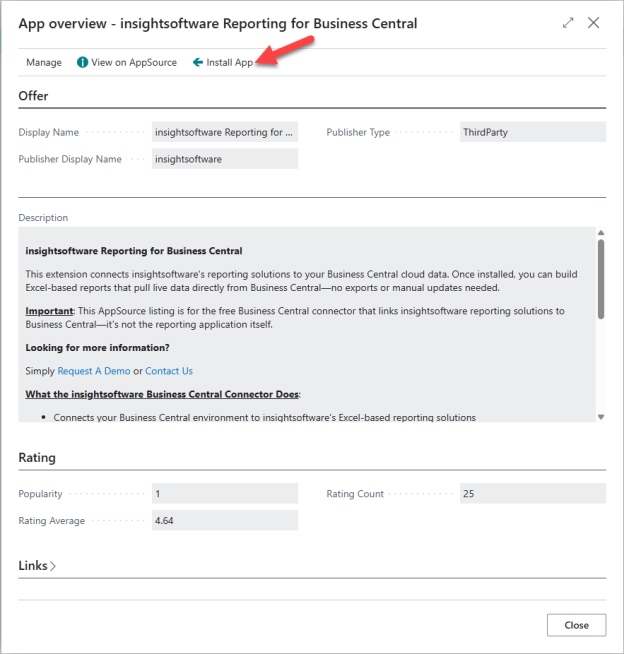Screen dimensions: 624x654
Task: Click the bold title 'insightsoftware Reporting for Business Central'
Action: point(133,251)
